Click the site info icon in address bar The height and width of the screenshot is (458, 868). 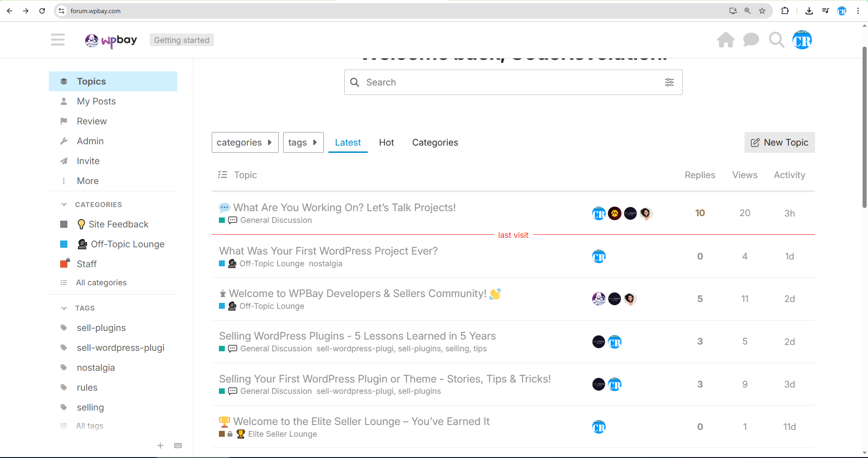pyautogui.click(x=62, y=11)
